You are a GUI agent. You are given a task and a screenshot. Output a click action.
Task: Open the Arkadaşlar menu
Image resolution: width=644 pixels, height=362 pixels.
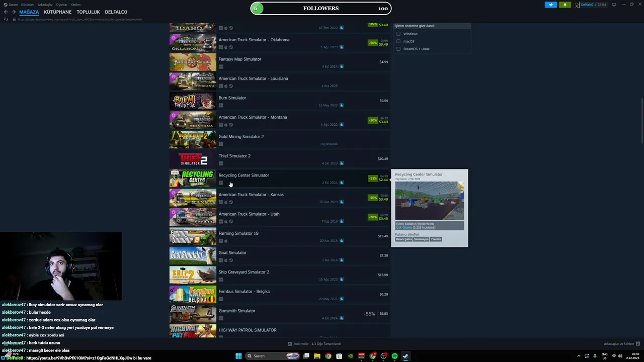coord(45,5)
